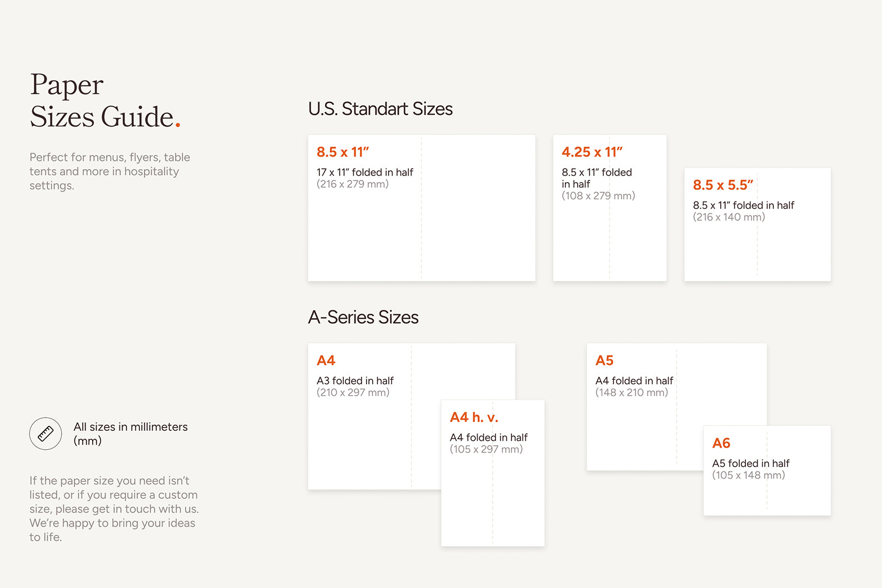Choose the A6 paper size card
This screenshot has height=588, width=882.
[767, 471]
